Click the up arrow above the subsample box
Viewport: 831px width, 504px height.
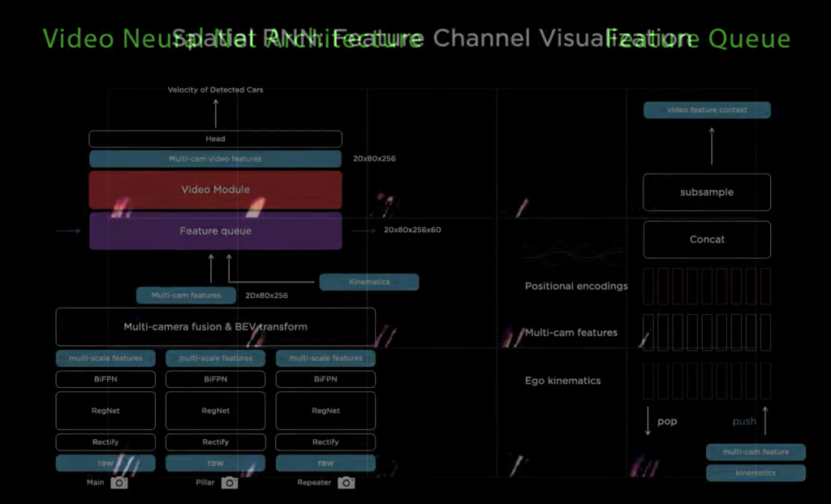tap(712, 146)
